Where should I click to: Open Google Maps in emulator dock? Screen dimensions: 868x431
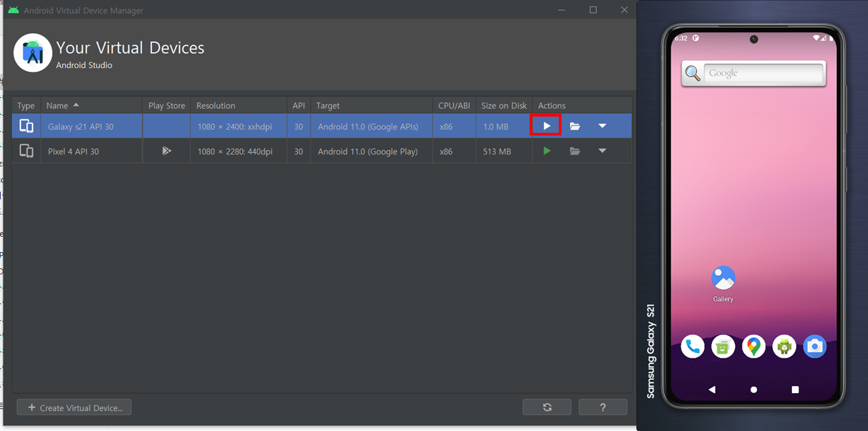pos(753,346)
